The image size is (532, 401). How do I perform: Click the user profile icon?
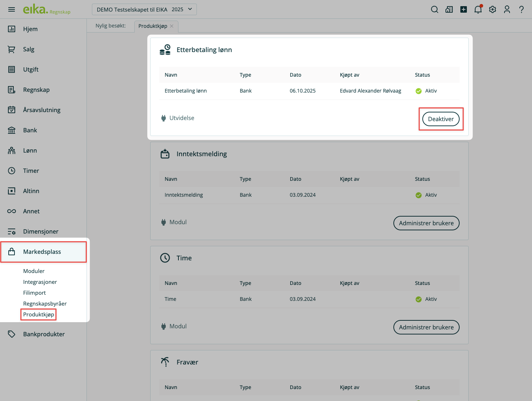click(507, 9)
